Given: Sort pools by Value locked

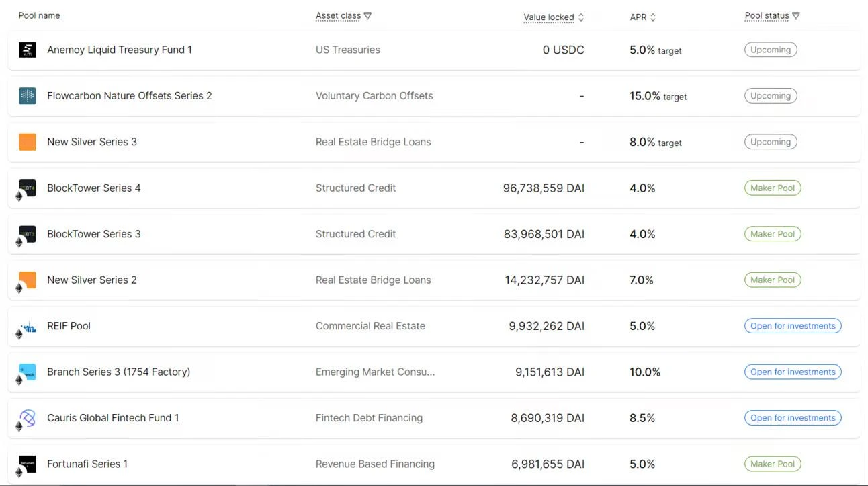Looking at the screenshot, I should pyautogui.click(x=581, y=17).
